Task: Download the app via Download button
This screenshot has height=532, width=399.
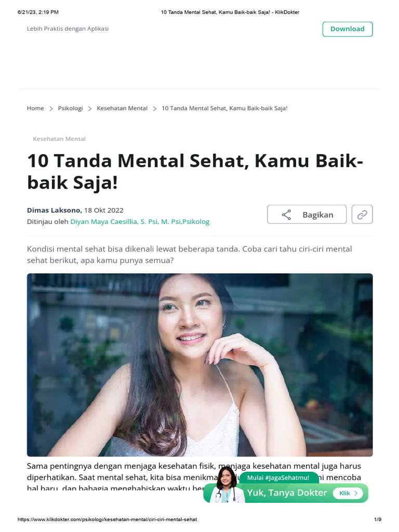Action: pos(348,29)
